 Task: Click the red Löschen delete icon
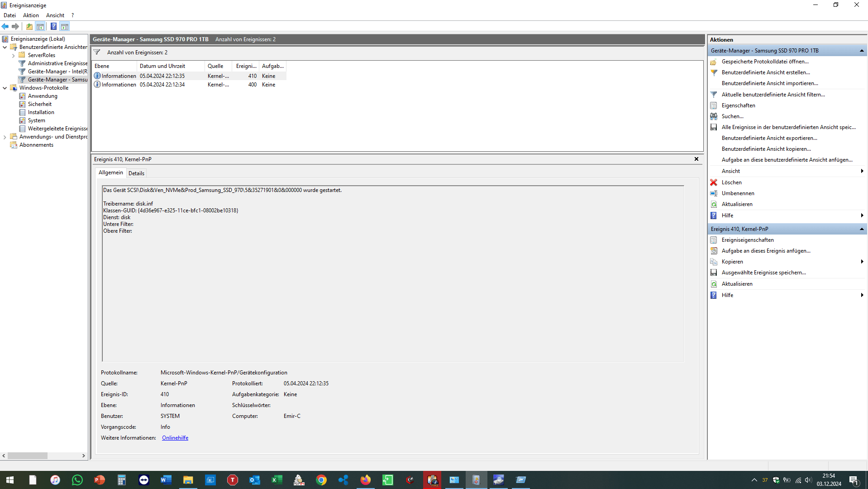point(714,182)
